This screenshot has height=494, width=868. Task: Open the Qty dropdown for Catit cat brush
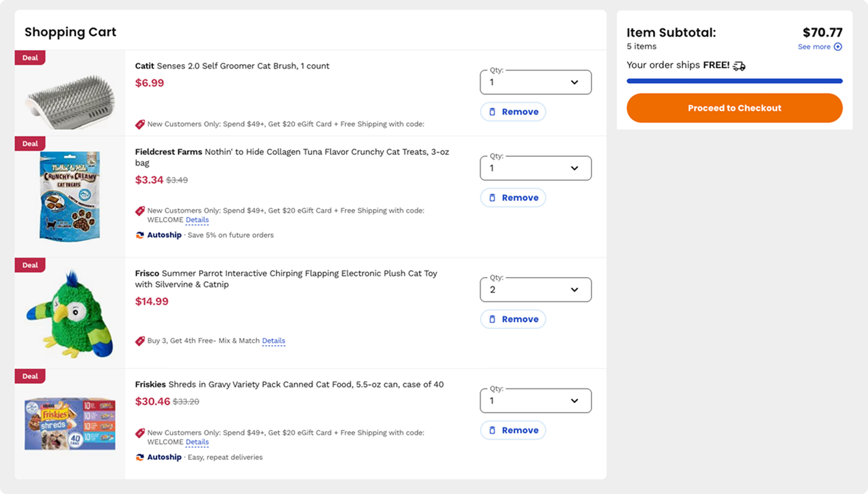[535, 82]
